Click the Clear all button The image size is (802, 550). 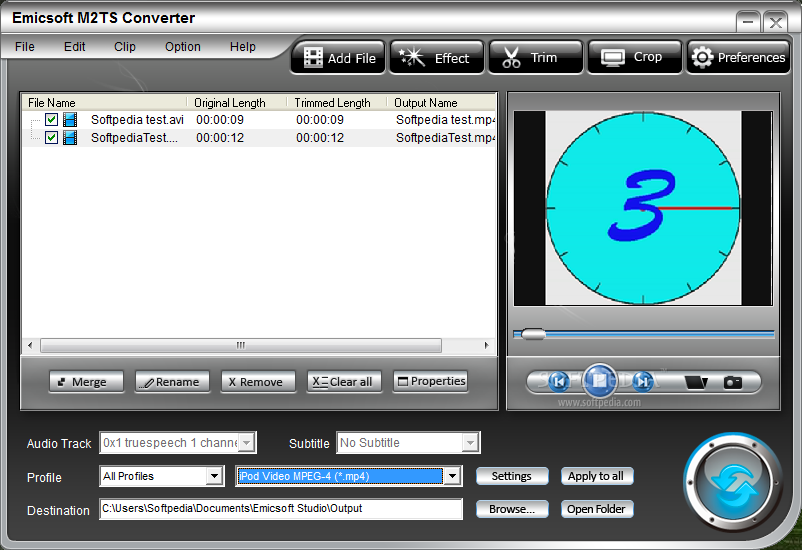344,382
